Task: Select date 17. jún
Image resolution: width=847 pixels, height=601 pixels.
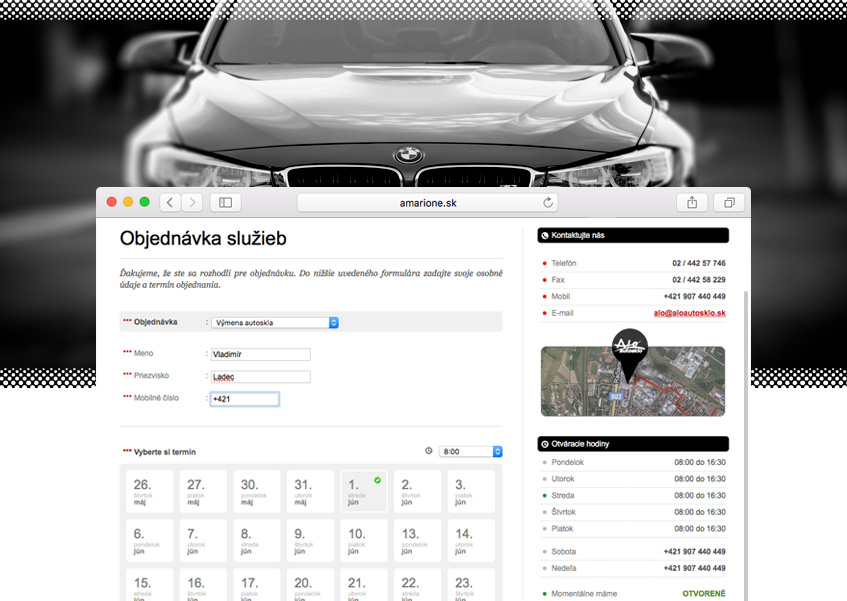Action: (257, 585)
